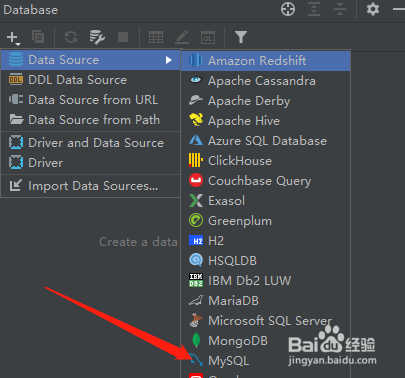Click the Refresh icon in Database toolbar
Image resolution: width=405 pixels, height=378 pixels.
(71, 37)
